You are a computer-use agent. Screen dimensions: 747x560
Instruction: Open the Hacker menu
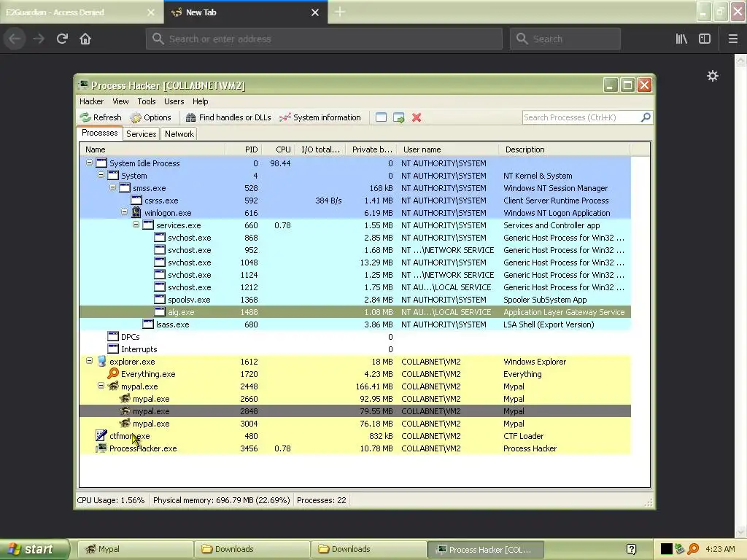[x=91, y=101]
